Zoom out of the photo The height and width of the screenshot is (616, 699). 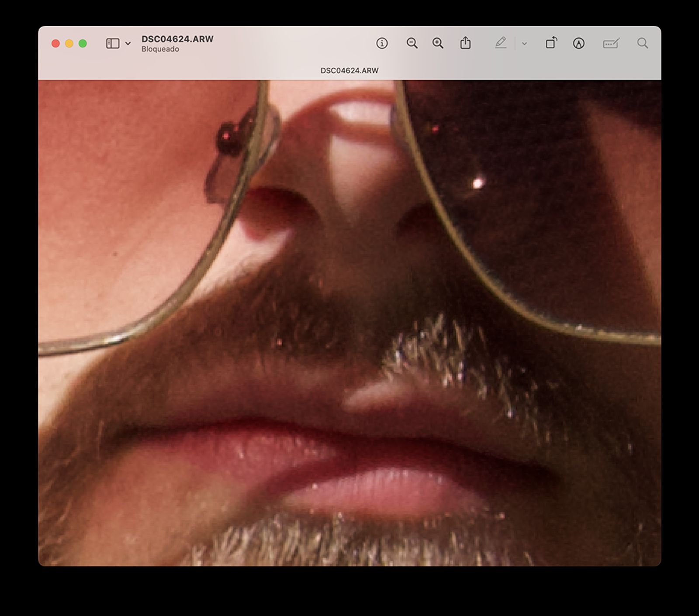tap(412, 43)
